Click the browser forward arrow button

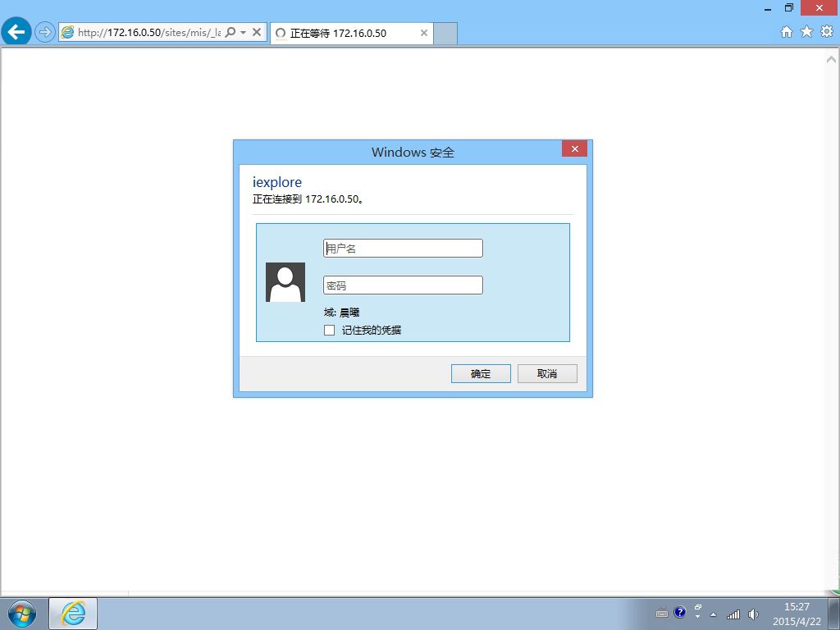45,32
